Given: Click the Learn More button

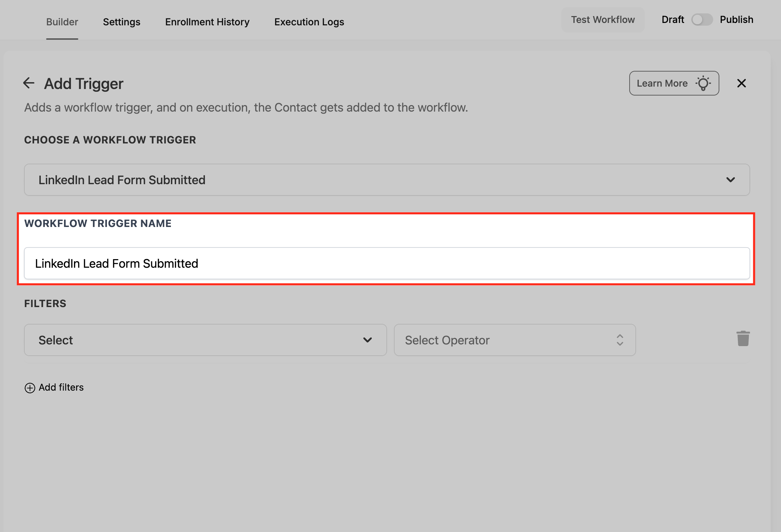Looking at the screenshot, I should 662,83.
